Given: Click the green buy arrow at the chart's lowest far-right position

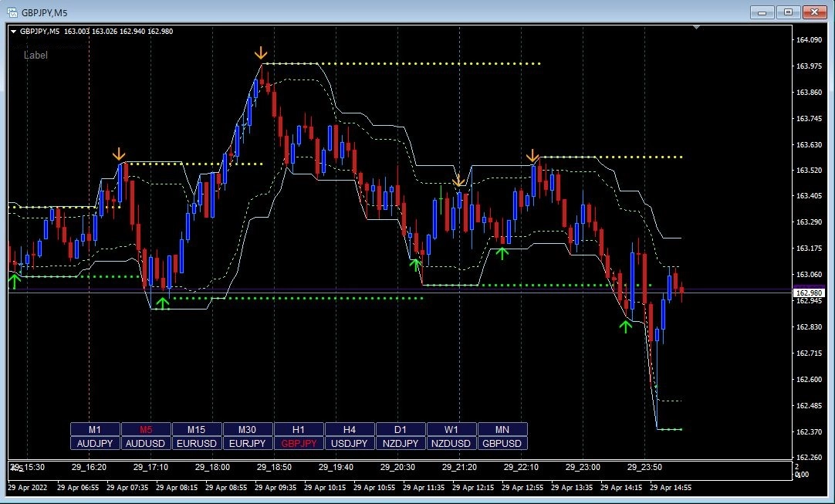Looking at the screenshot, I should coord(626,326).
